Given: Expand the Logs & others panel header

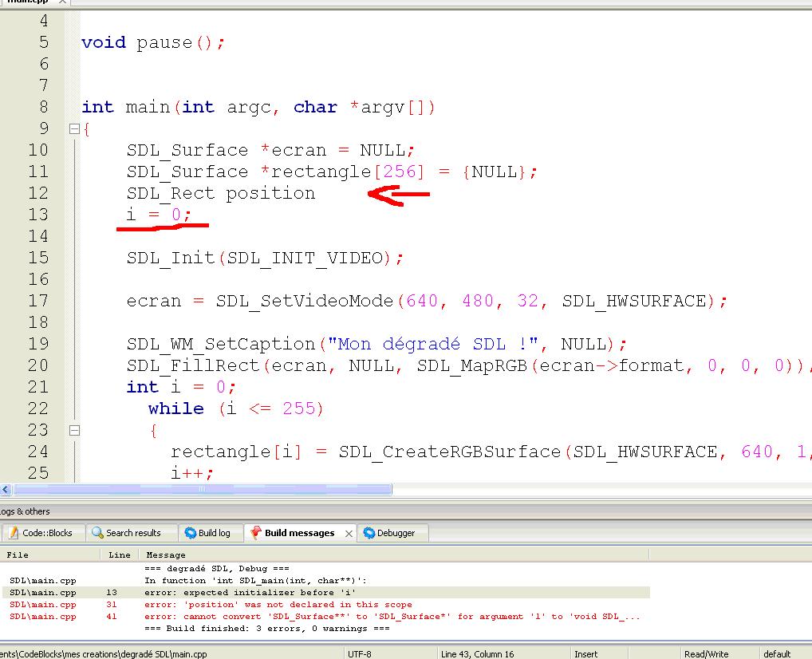Looking at the screenshot, I should click(23, 511).
